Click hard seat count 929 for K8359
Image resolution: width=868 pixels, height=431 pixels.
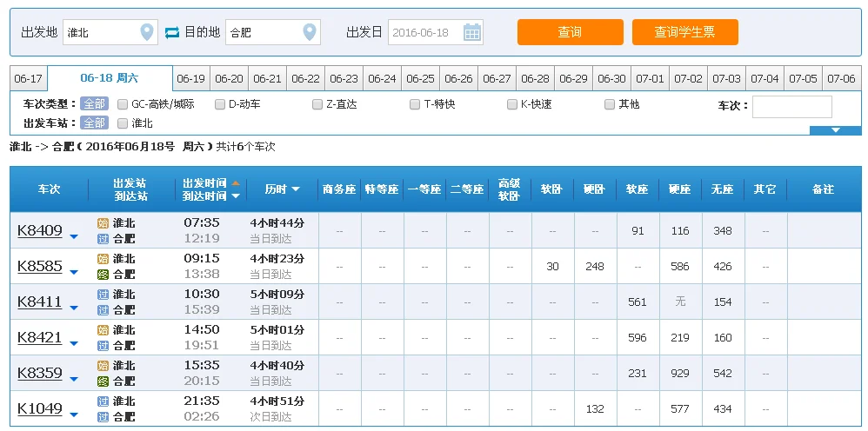coord(680,374)
